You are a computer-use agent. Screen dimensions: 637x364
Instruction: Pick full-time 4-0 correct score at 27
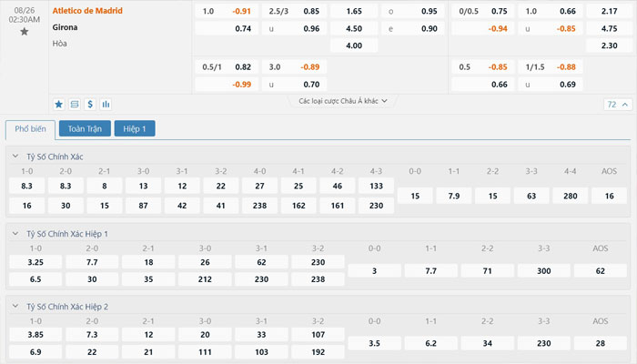click(259, 186)
